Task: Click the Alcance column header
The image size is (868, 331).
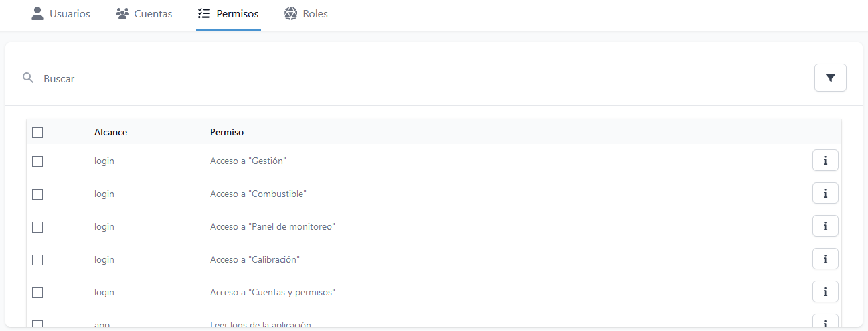Action: click(110, 132)
